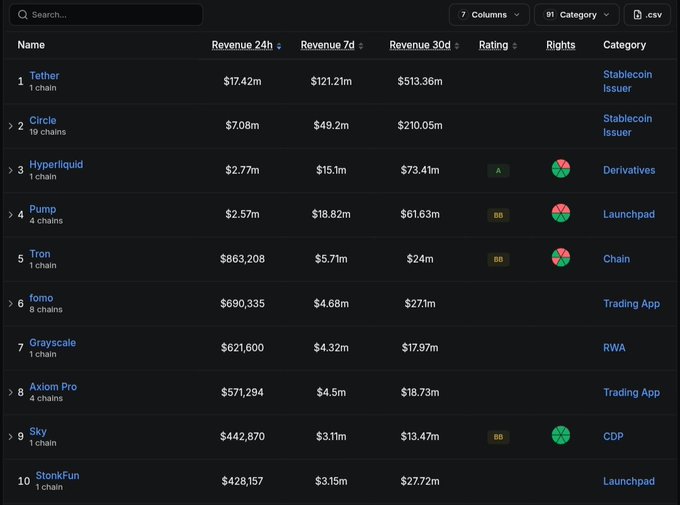680x505 pixels.
Task: Click Axiom Pro's $18.73m 30d revenue
Action: pyautogui.click(x=420, y=393)
